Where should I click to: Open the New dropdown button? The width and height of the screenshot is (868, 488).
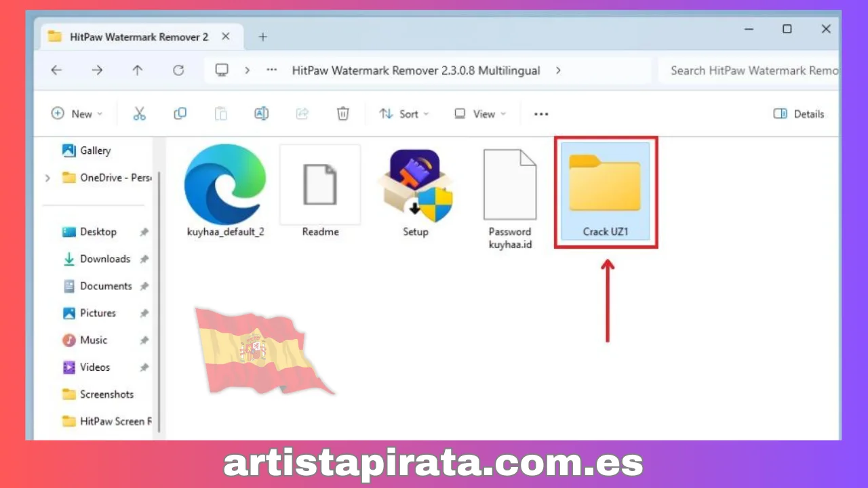point(77,114)
